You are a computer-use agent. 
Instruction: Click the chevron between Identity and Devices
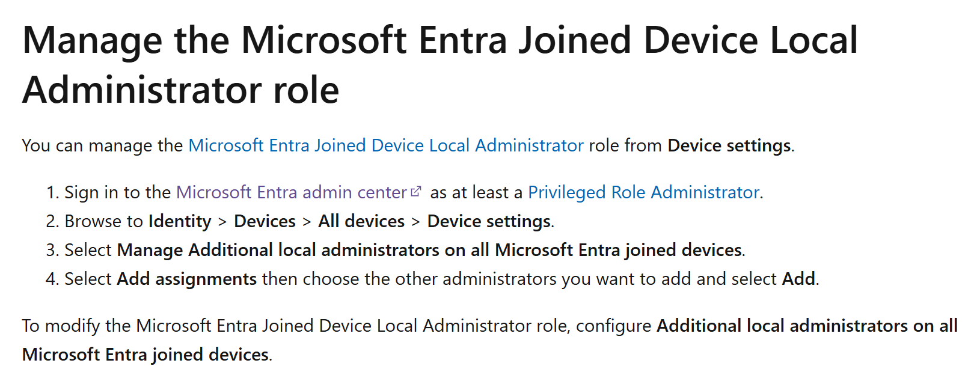coord(222,222)
